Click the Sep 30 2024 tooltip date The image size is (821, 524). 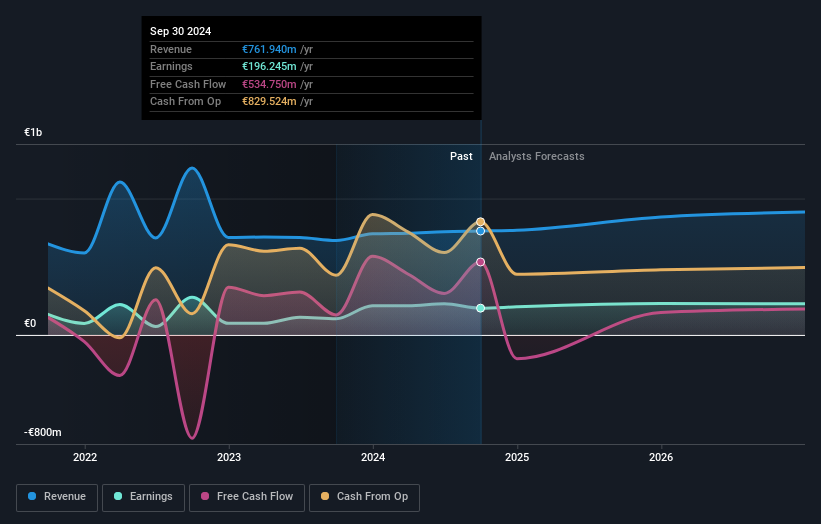181,31
